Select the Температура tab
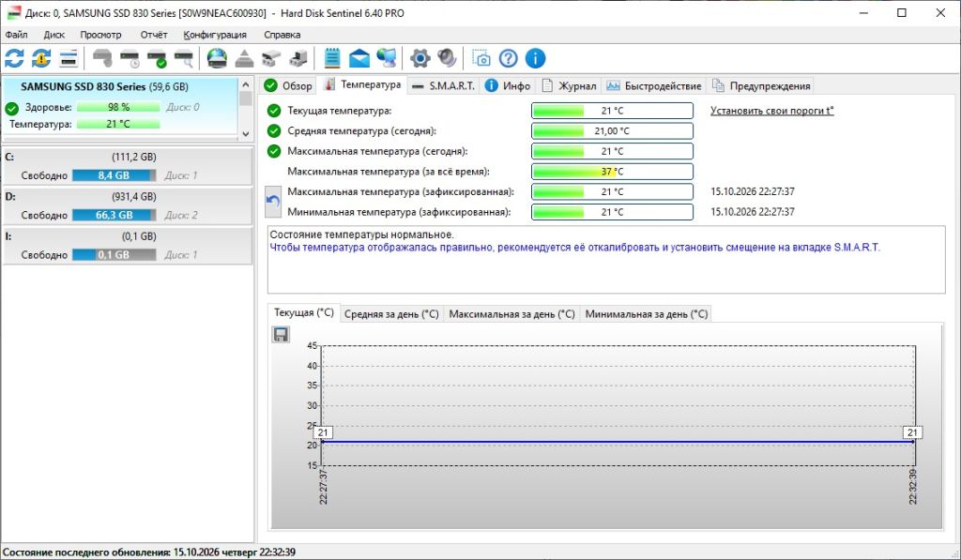The width and height of the screenshot is (961, 560). click(363, 84)
